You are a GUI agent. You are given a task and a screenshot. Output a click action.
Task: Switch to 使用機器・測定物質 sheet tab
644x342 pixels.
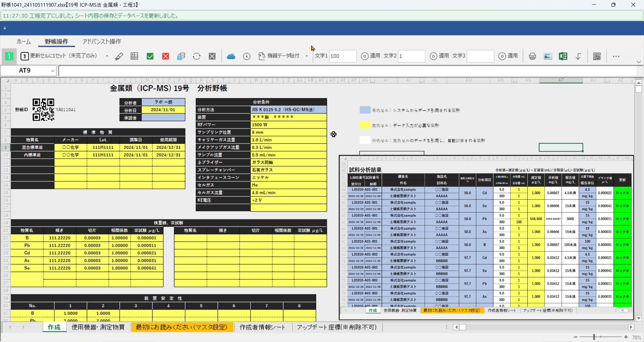(x=98, y=327)
